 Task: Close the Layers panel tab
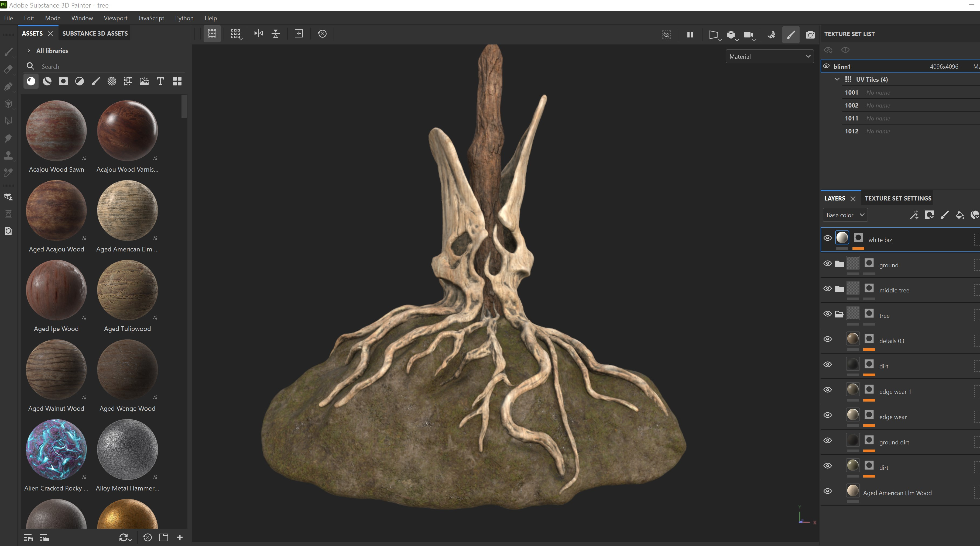pos(852,198)
